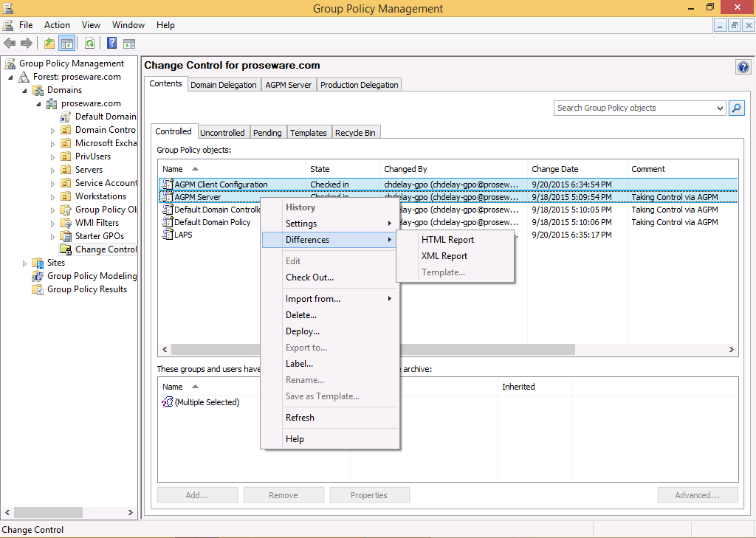Choose HTML Report from Differences submenu

pyautogui.click(x=447, y=240)
